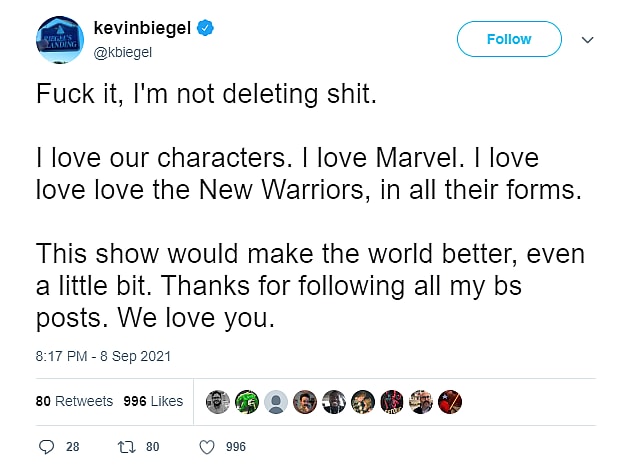Click the reply speech bubble icon
Image resolution: width=631 pixels, height=467 pixels.
pyautogui.click(x=47, y=447)
